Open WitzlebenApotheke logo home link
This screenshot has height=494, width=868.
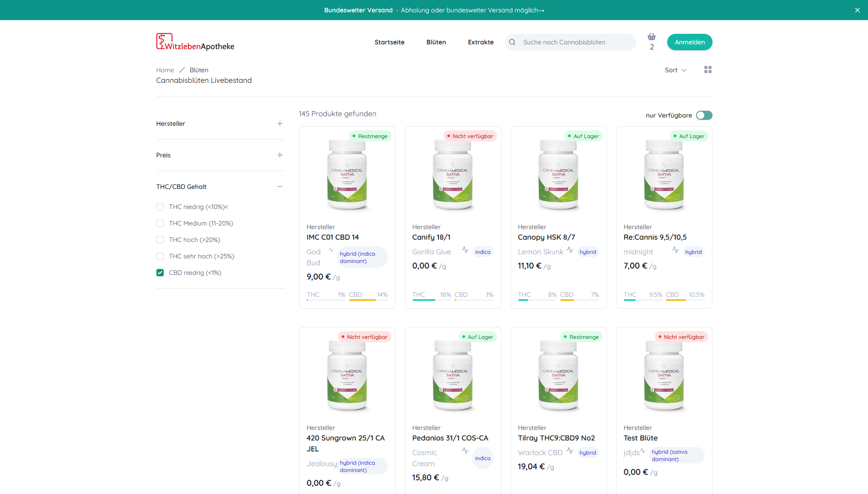(x=195, y=42)
